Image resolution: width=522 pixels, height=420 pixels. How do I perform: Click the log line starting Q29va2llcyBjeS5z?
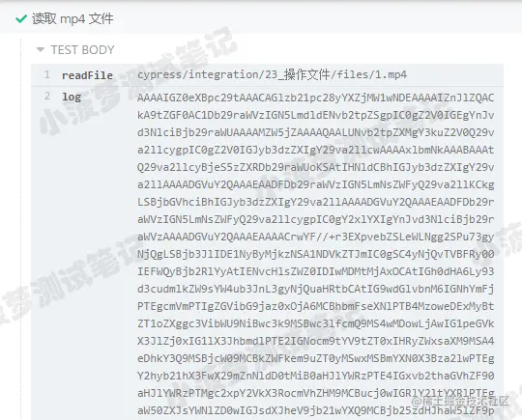(x=315, y=167)
